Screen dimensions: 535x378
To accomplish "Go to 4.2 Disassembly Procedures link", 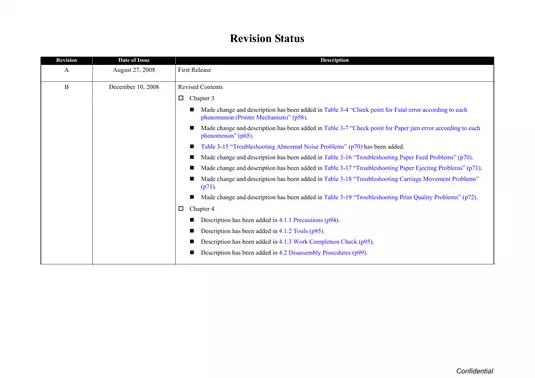I will click(323, 253).
